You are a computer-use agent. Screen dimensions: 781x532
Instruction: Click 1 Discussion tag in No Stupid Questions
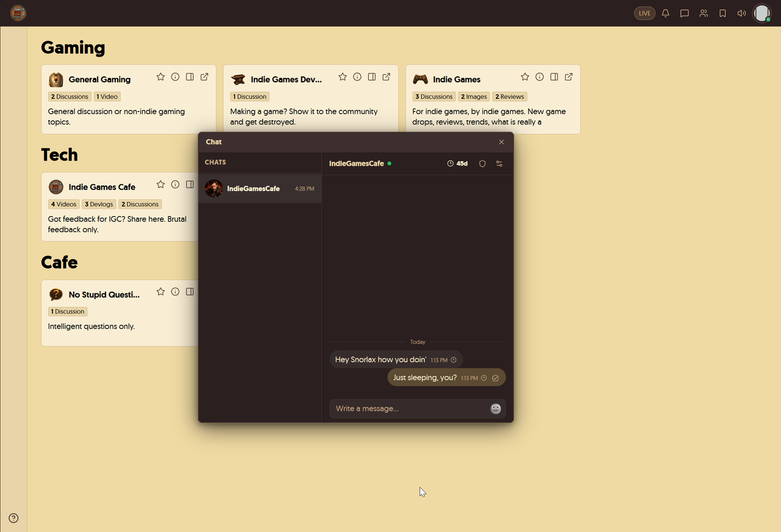(68, 311)
